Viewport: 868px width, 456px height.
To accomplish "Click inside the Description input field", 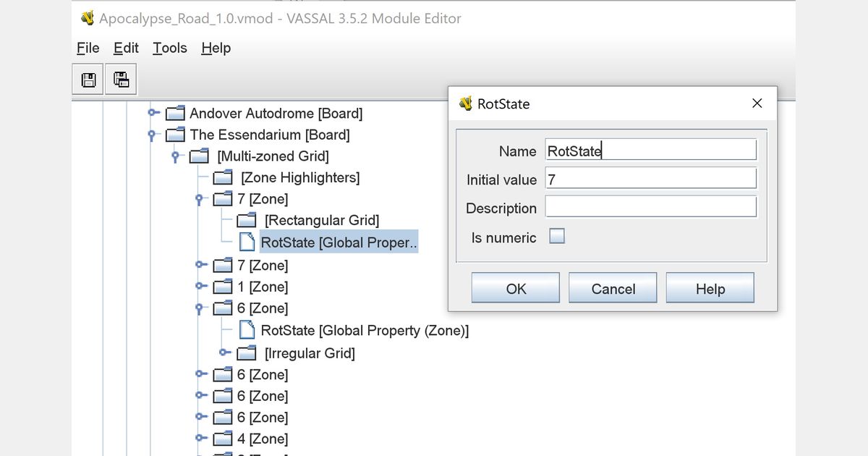I will [650, 206].
